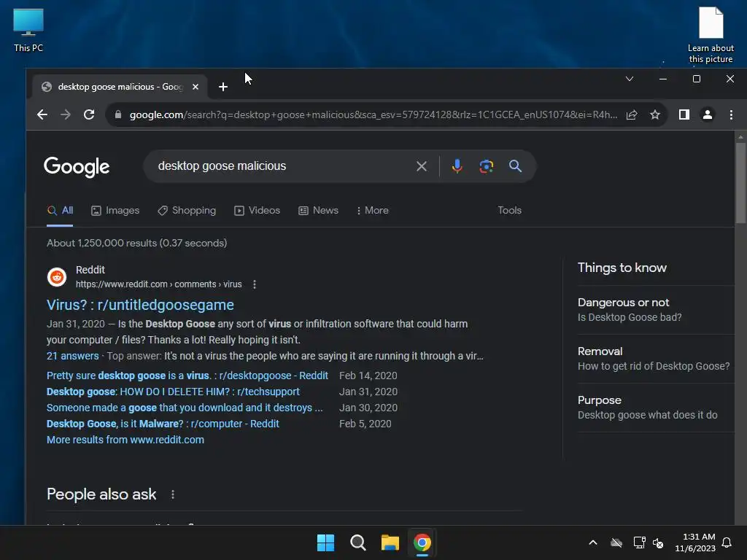The image size is (747, 560).
Task: Click Chrome icon in taskbar
Action: 422,542
